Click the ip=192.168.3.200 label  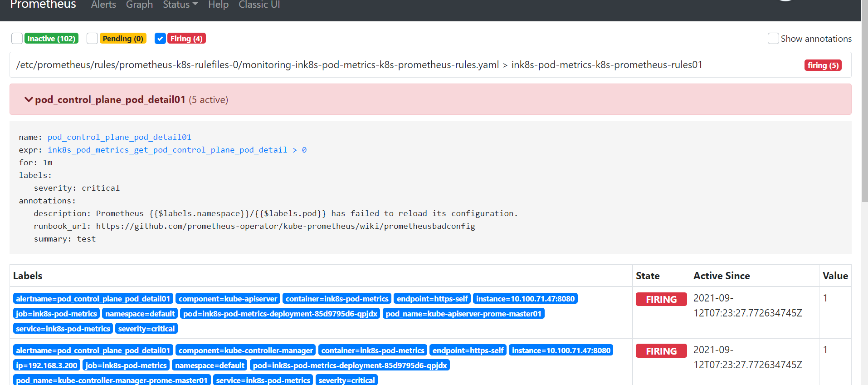(47, 365)
